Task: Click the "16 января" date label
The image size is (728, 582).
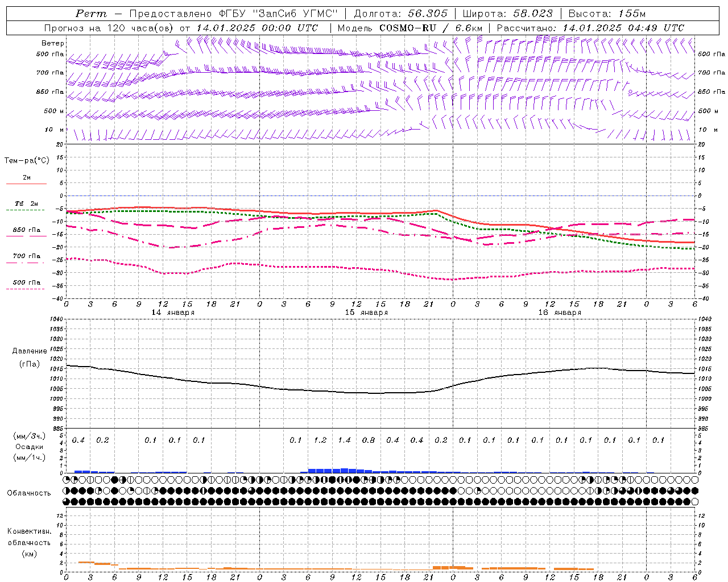Action: [x=560, y=313]
